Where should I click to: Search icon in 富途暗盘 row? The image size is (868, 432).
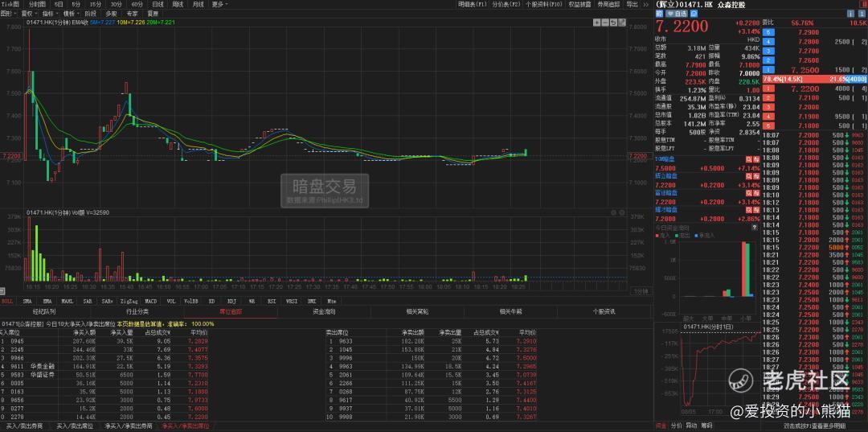pyautogui.click(x=749, y=193)
